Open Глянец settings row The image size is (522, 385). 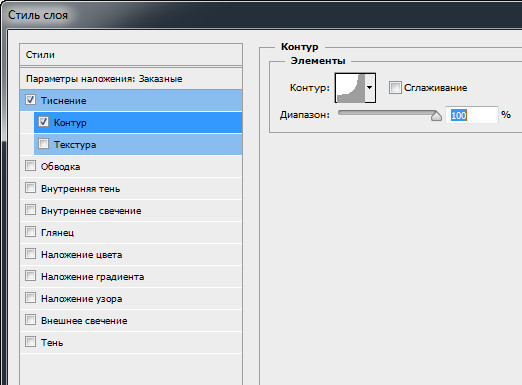pos(131,232)
